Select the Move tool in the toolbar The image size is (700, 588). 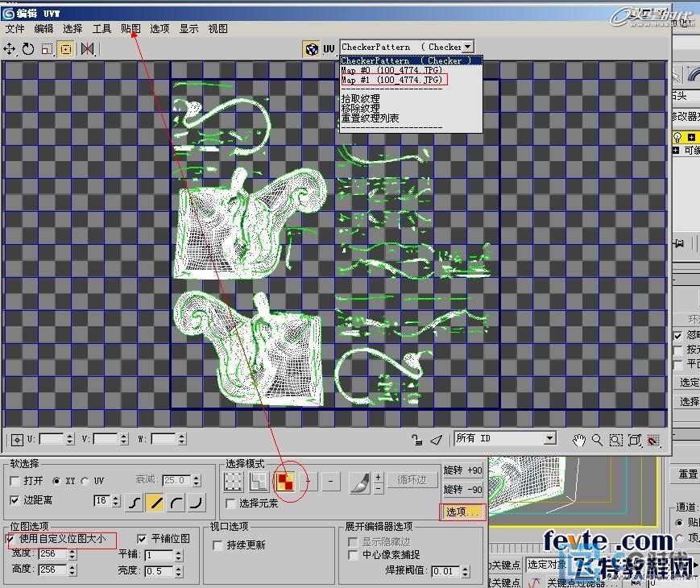10,48
